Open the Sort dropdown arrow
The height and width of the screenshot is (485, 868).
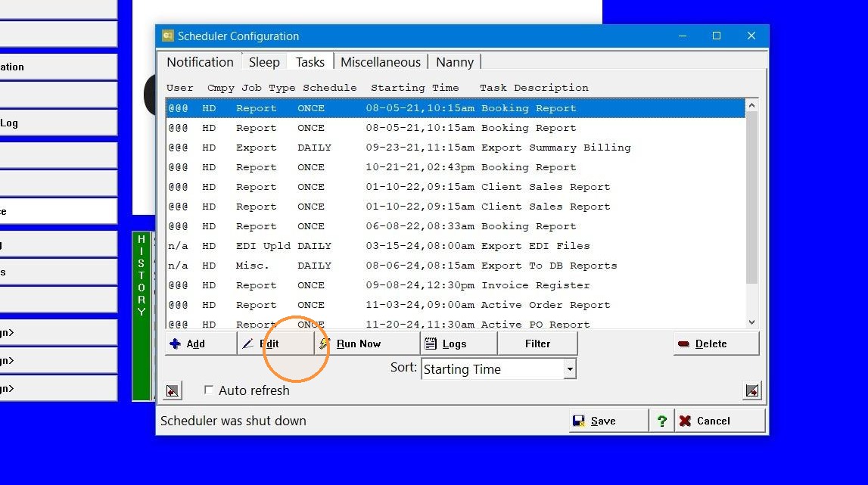click(x=570, y=369)
